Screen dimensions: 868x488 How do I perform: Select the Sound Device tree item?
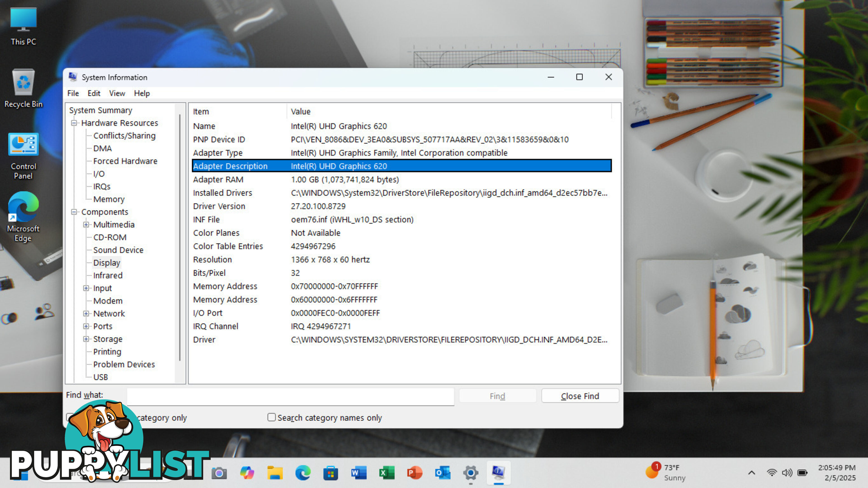(118, 250)
